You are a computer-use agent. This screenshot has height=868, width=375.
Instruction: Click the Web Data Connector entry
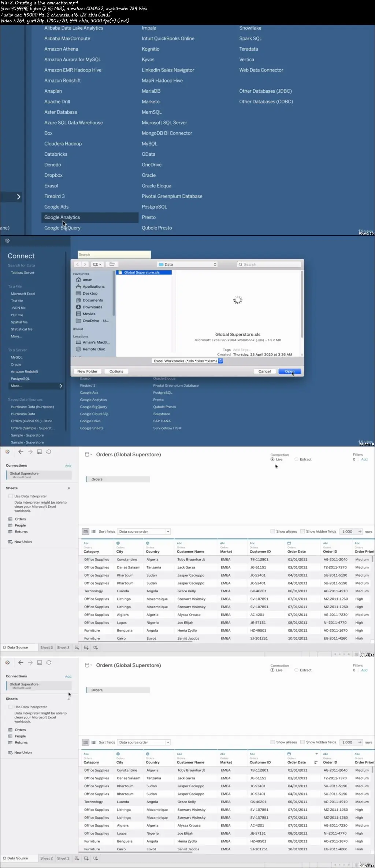(x=261, y=70)
